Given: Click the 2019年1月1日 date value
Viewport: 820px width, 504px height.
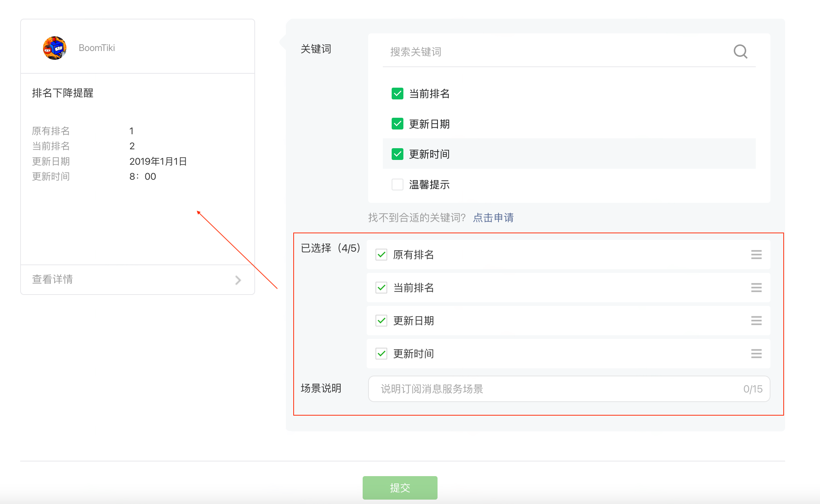Looking at the screenshot, I should coord(158,161).
